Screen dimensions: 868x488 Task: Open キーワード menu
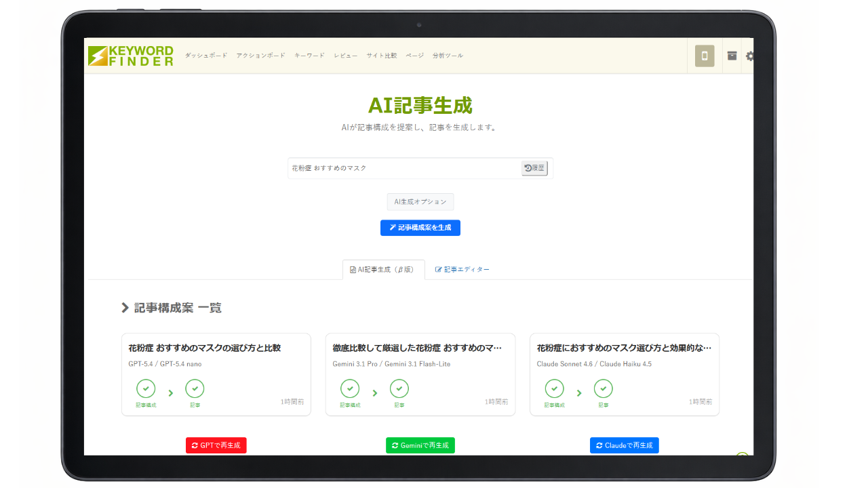309,56
